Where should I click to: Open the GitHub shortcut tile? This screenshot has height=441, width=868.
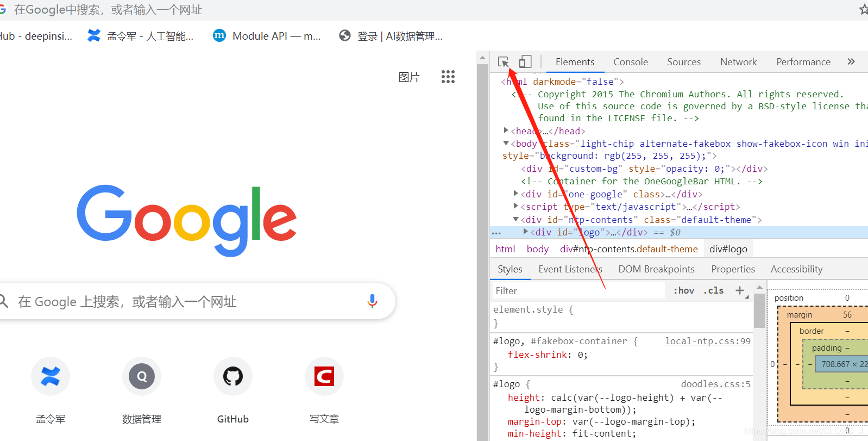(233, 391)
